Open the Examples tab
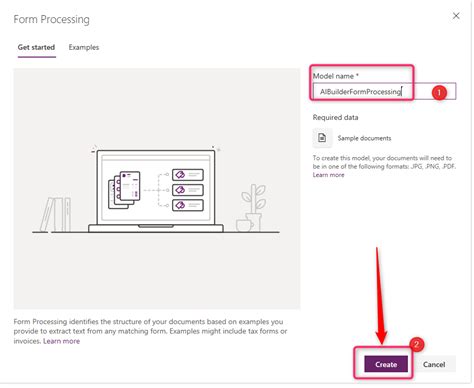 84,47
